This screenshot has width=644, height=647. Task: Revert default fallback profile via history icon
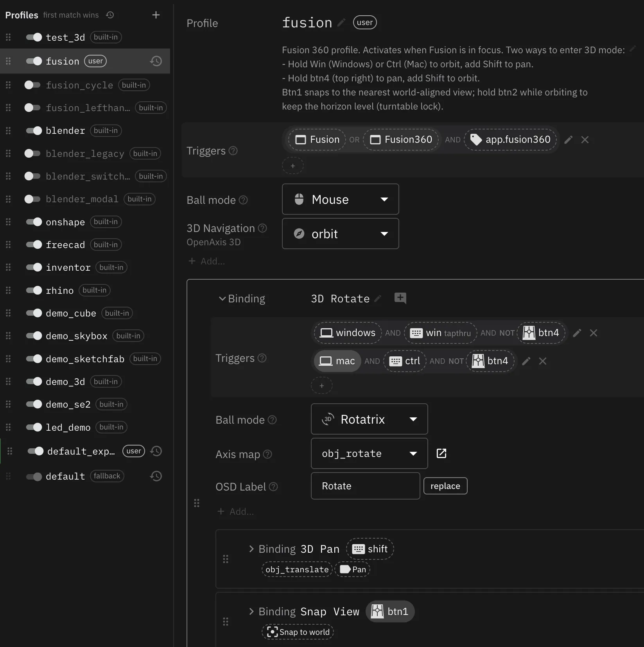(x=156, y=476)
